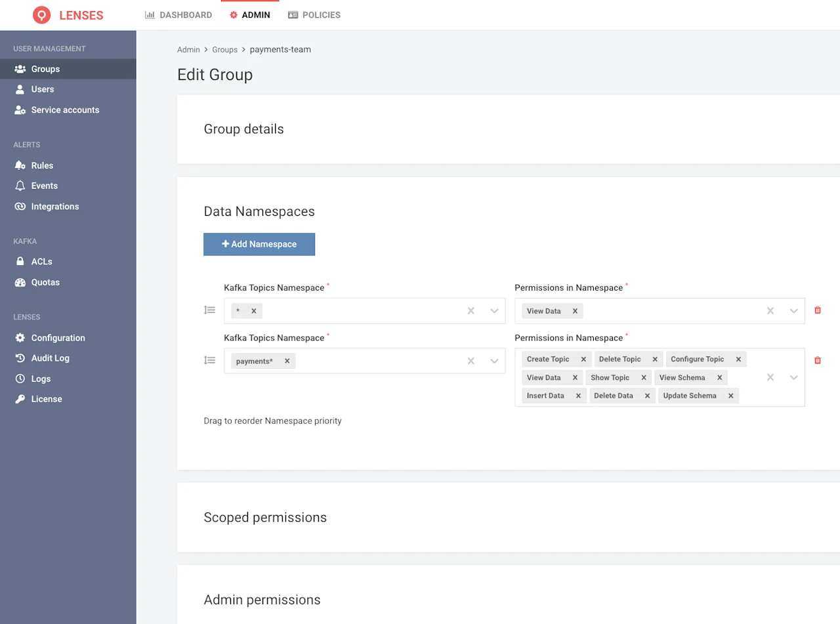Expand the View Data permissions dropdown
Screen dimensions: 840x624
pyautogui.click(x=793, y=310)
